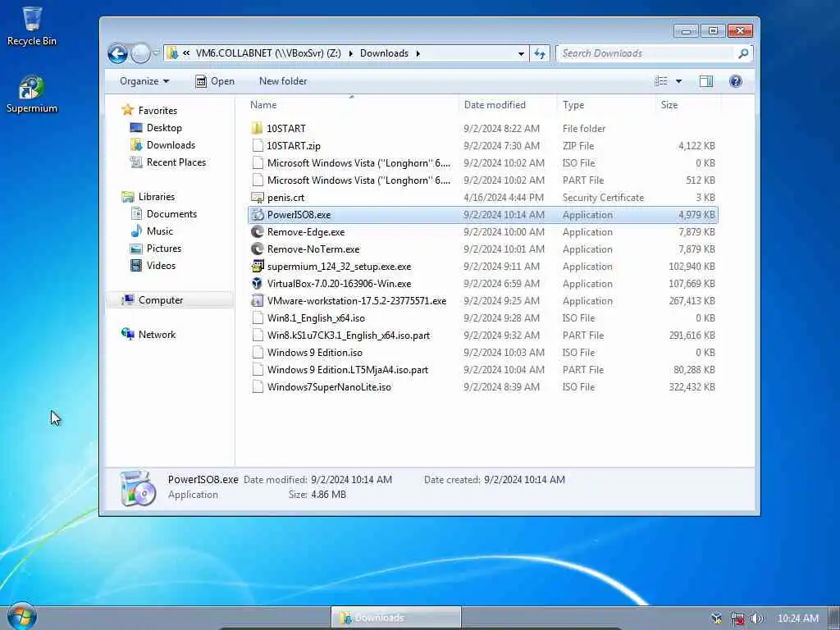Open the Organize dropdown menu
Screen dimensions: 840x630
point(144,81)
